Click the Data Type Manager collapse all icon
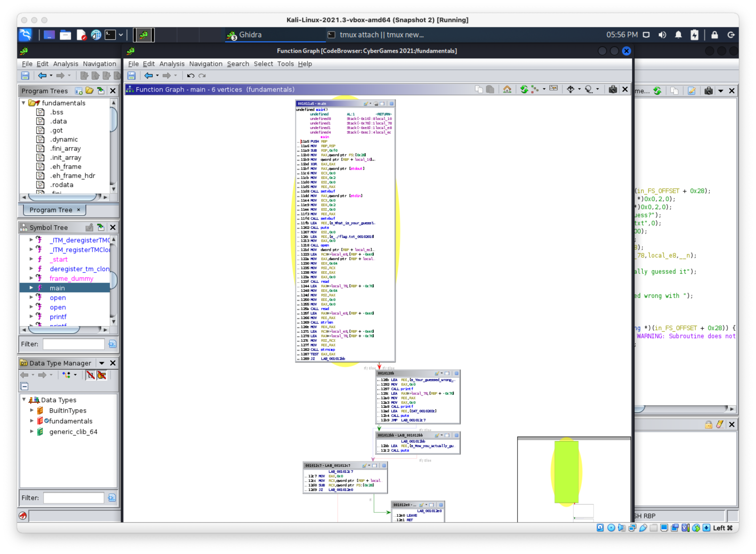This screenshot has width=756, height=554. (x=24, y=387)
